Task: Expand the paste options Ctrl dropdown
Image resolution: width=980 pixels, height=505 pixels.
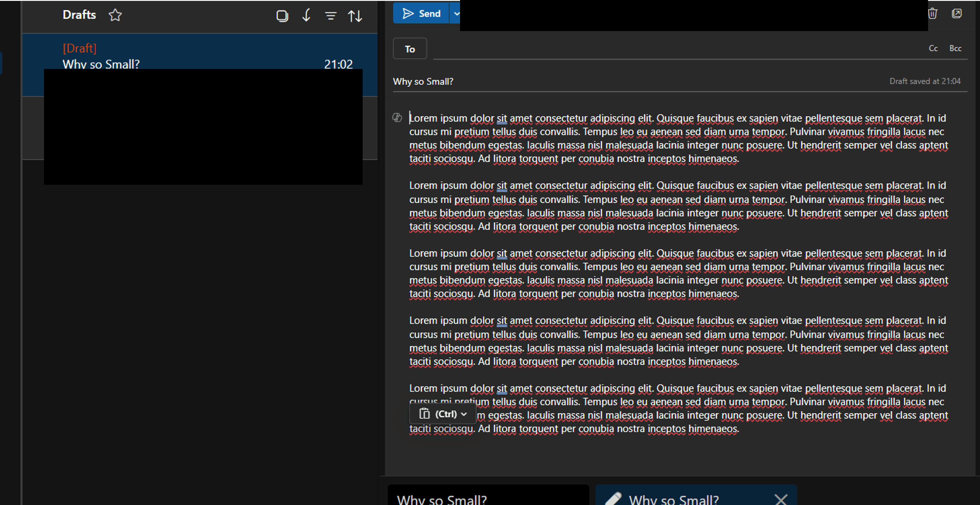Action: (x=463, y=414)
